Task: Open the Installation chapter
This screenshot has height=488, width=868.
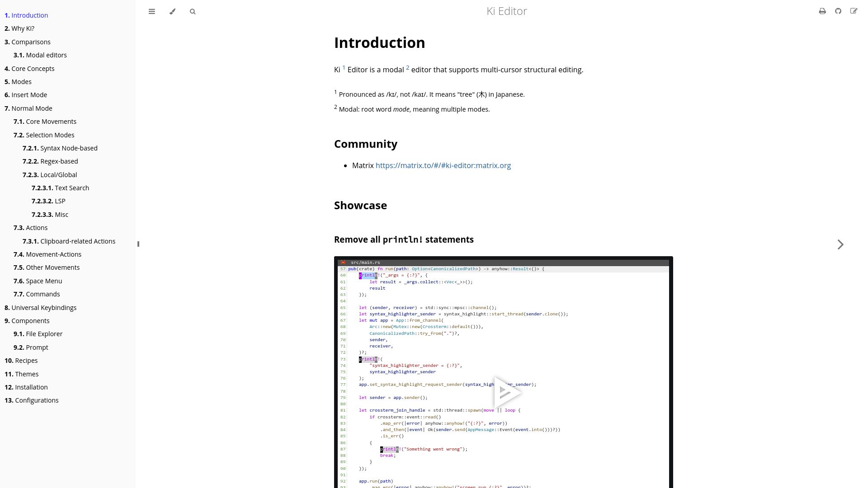Action: (26, 387)
